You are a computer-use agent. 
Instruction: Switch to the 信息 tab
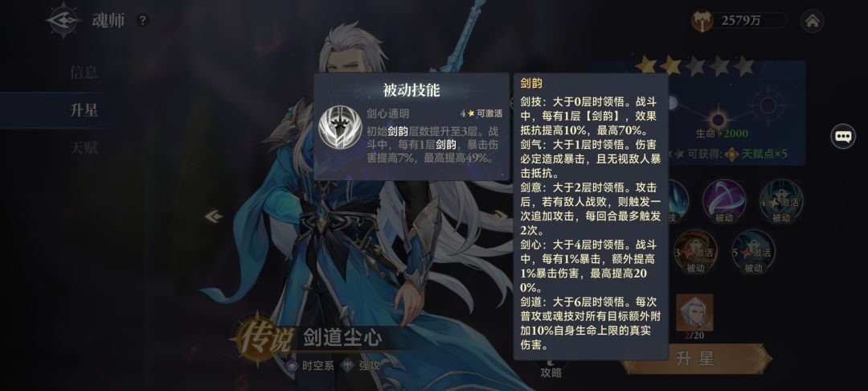click(84, 72)
